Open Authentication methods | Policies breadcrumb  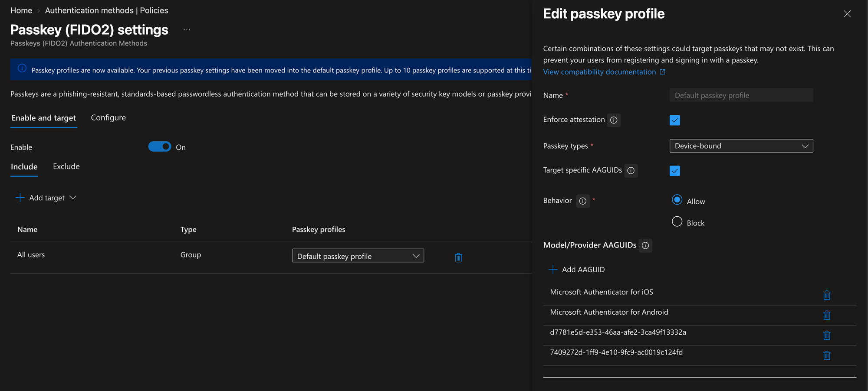click(107, 10)
